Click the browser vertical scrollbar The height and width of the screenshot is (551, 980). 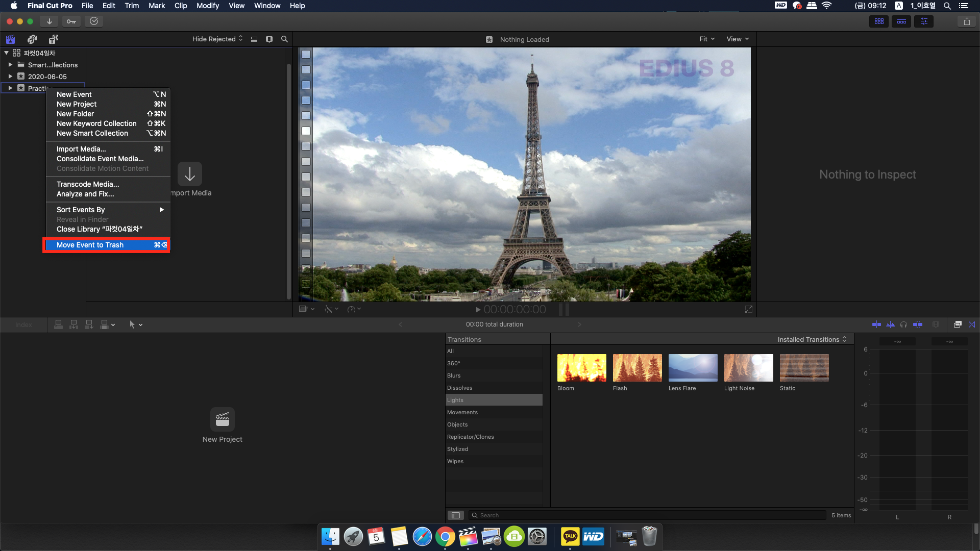tap(289, 181)
